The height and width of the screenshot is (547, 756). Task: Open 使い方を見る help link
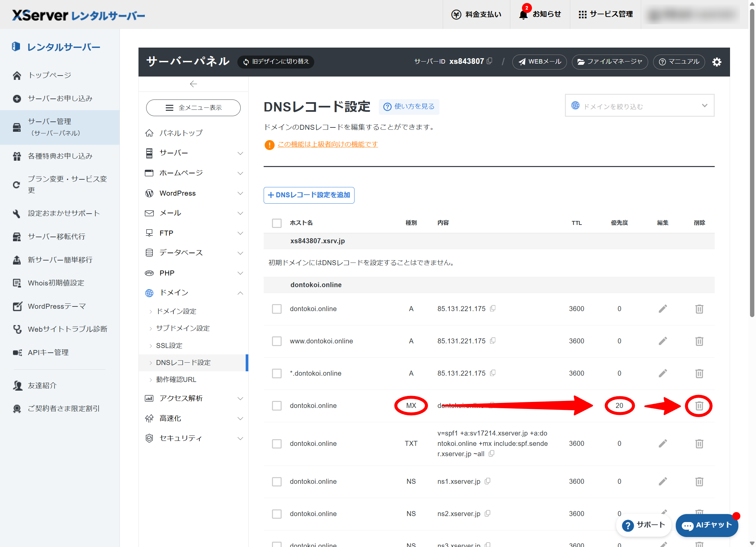[x=409, y=106]
